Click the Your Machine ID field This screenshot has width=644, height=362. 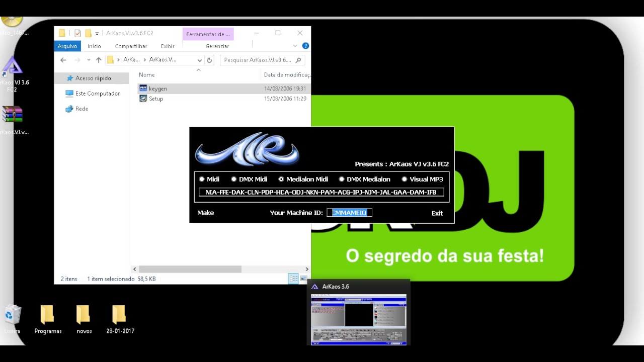click(350, 213)
